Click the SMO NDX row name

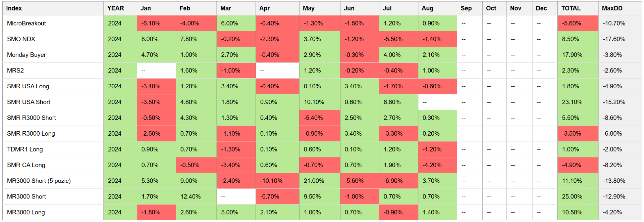coord(21,39)
